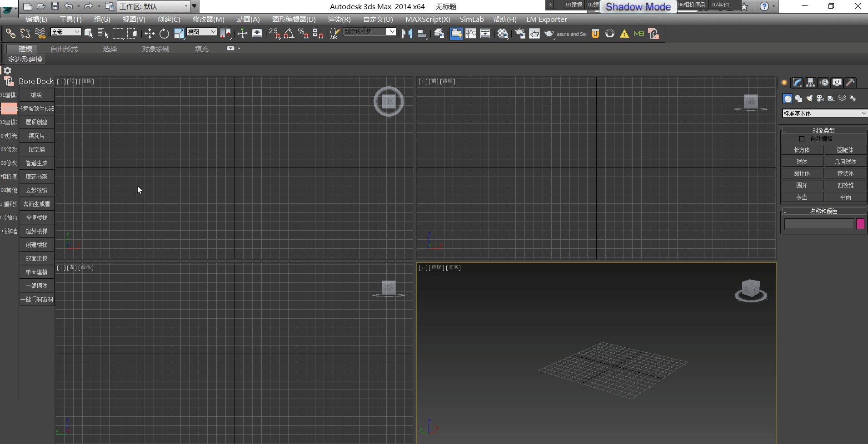Toggle the angle snap icon
The height and width of the screenshot is (444, 868).
coord(288,34)
